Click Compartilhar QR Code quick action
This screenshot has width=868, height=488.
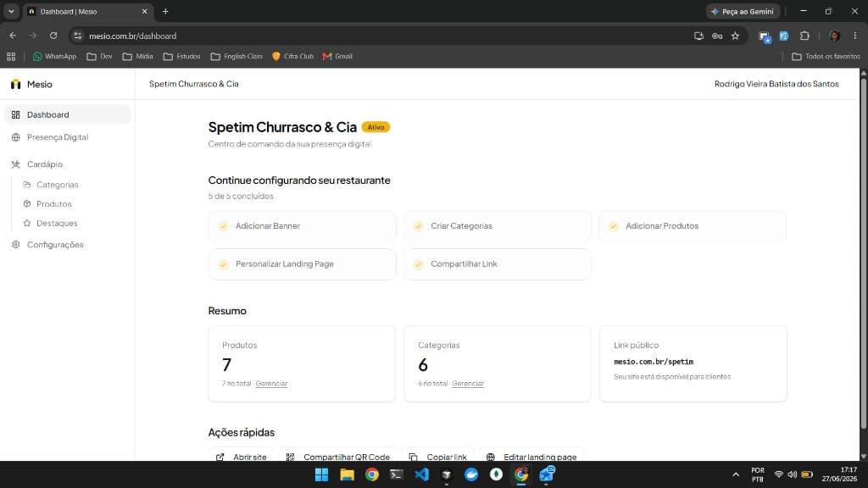[337, 457]
